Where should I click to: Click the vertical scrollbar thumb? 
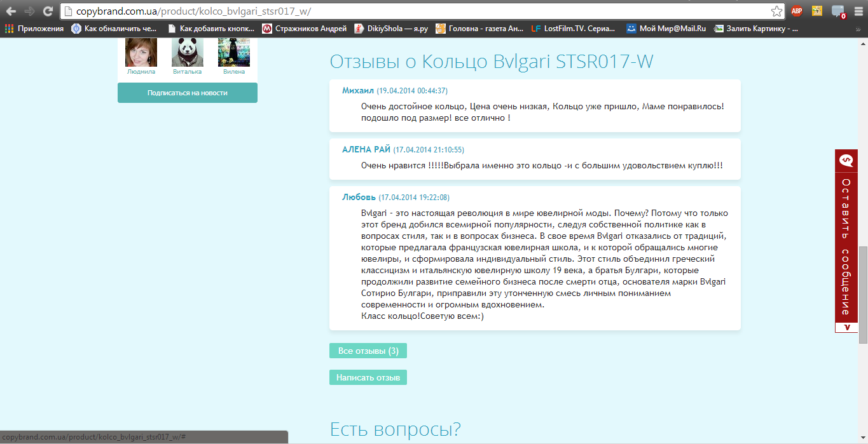pos(863,295)
